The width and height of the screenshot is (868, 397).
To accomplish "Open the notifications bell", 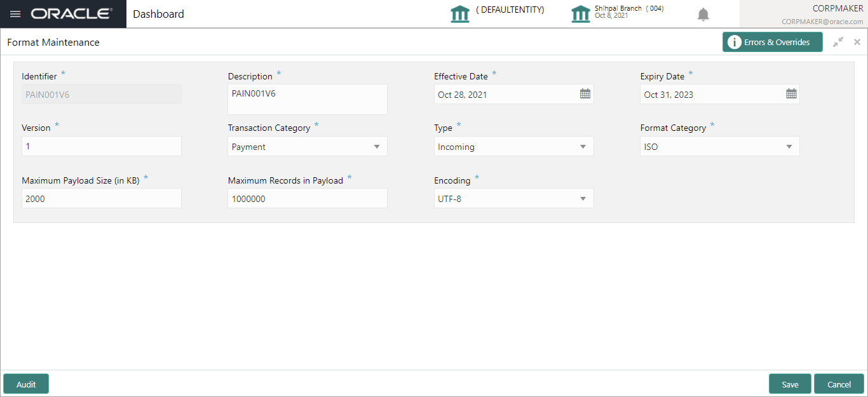I will [x=703, y=15].
